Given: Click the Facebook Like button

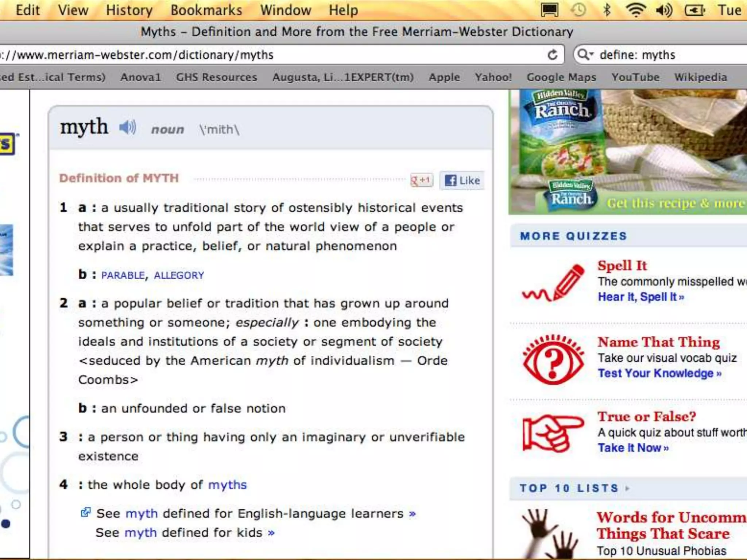Looking at the screenshot, I should tap(462, 180).
